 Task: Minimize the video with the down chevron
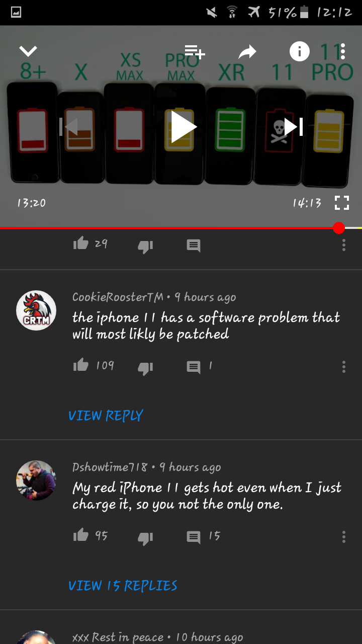pos(28,51)
